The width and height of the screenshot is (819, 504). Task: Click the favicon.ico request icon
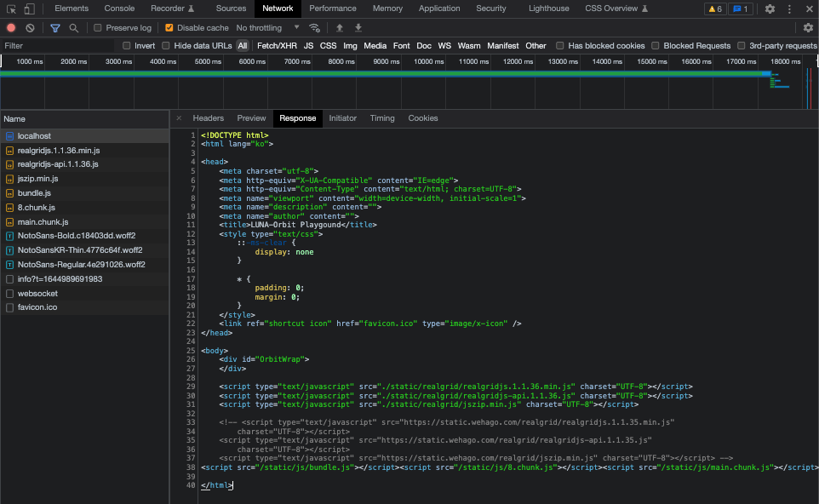pos(9,307)
